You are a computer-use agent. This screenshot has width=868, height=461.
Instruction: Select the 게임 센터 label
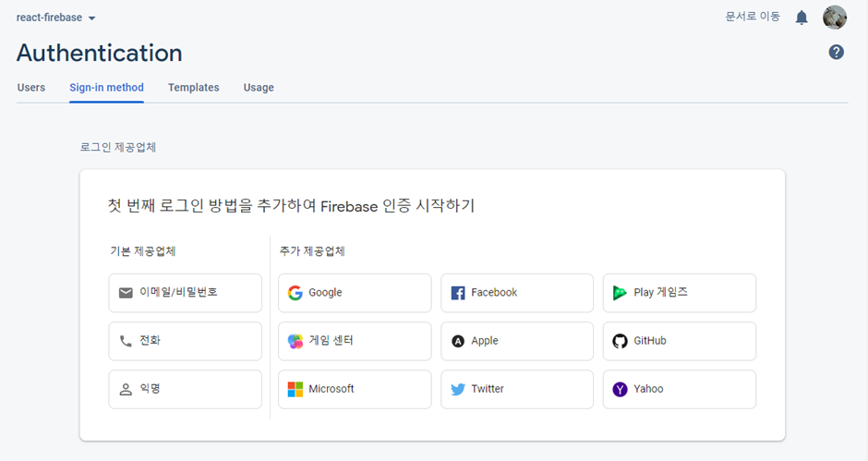tap(331, 340)
